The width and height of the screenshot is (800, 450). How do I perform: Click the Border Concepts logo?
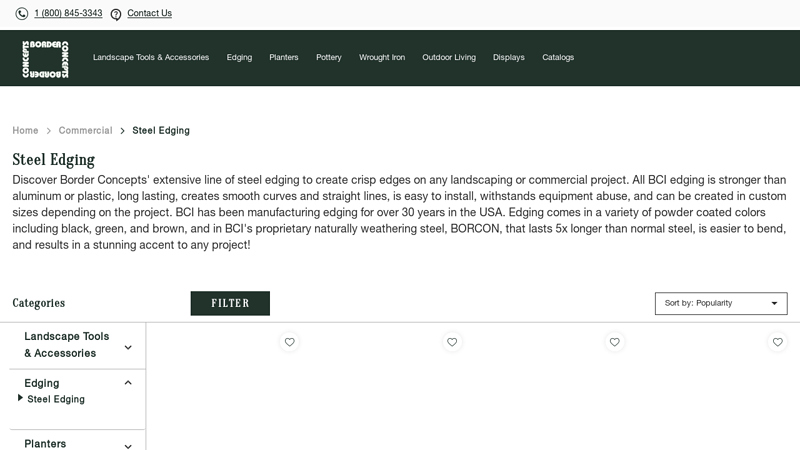click(x=45, y=59)
